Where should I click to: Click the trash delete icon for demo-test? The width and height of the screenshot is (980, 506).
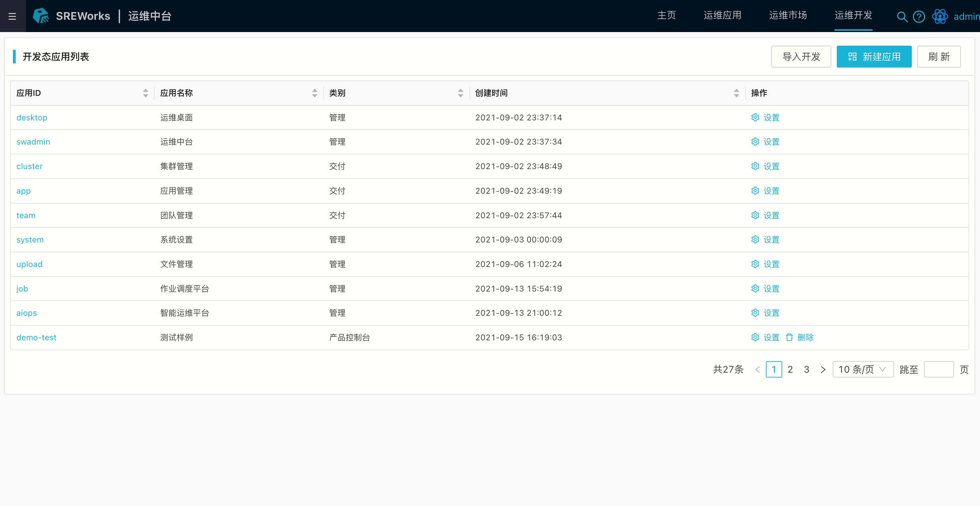(789, 338)
